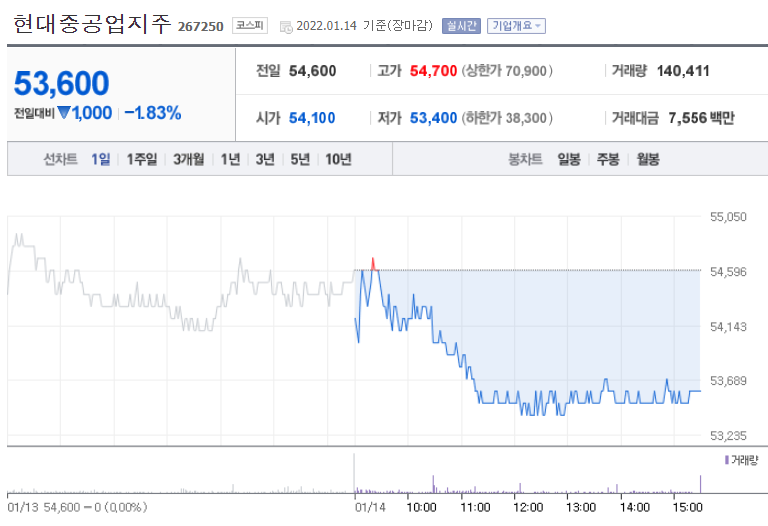Click the opening price 54,100
Viewport: 768px width, 526px height.
pyautogui.click(x=312, y=118)
